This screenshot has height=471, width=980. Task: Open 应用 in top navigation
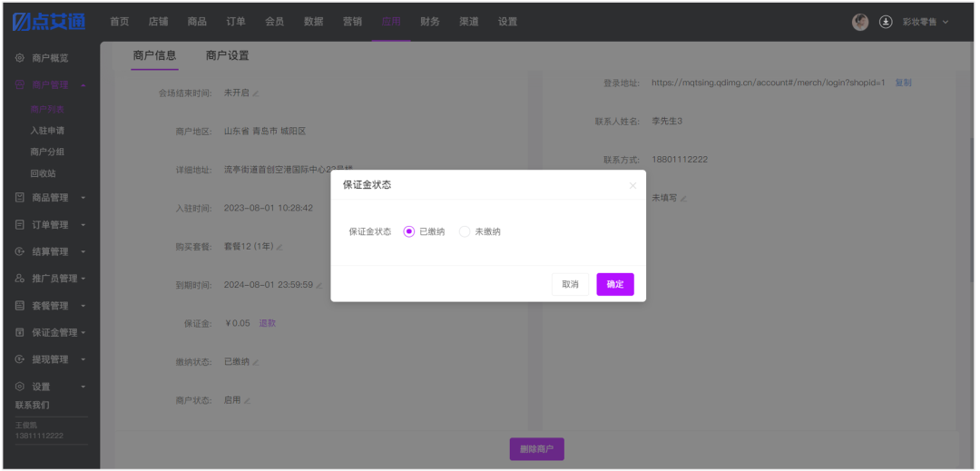click(x=391, y=21)
